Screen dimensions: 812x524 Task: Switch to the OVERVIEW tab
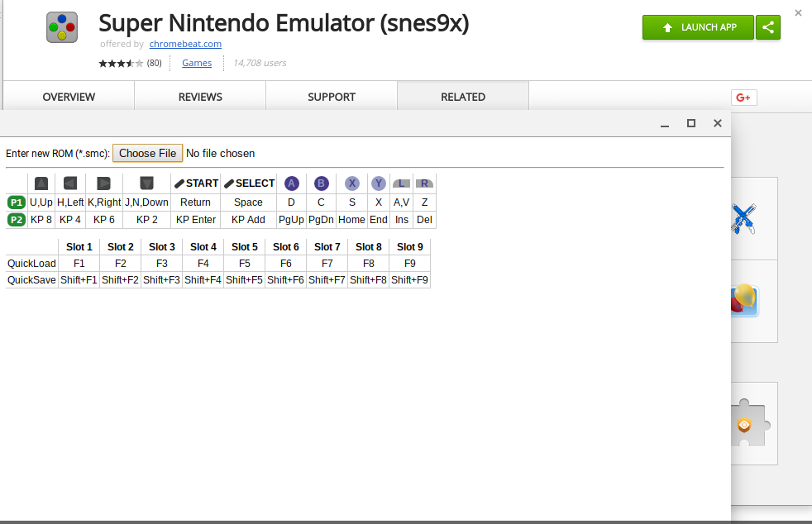pos(69,97)
